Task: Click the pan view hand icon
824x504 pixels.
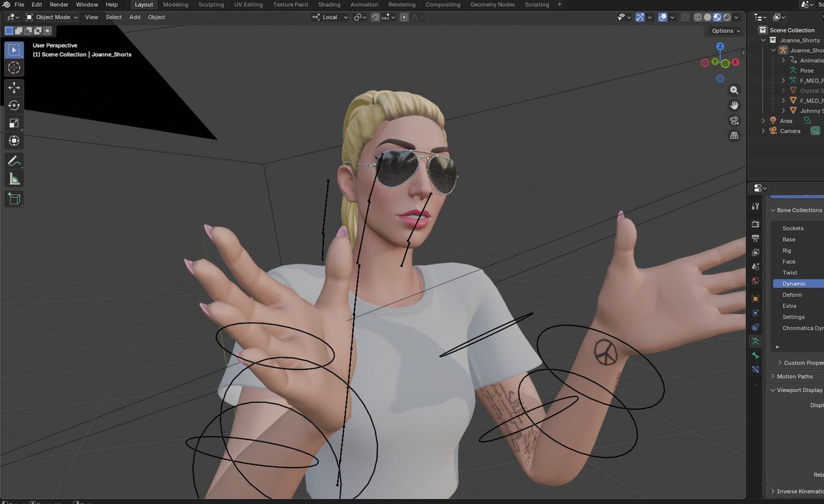Action: 734,105
